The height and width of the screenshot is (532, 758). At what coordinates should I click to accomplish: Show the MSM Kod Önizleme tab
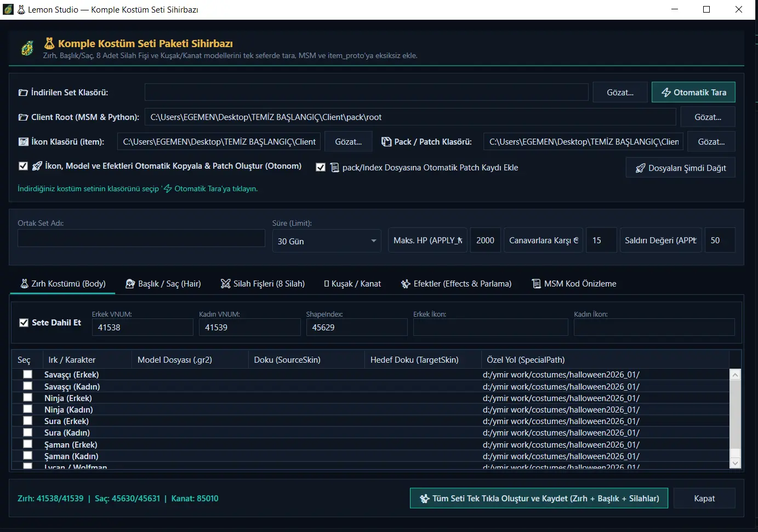tap(574, 284)
